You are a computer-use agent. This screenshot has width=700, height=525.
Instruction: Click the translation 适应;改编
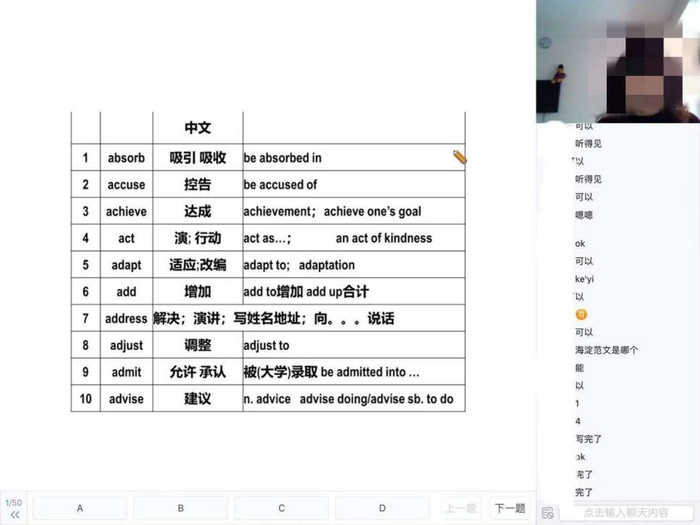198,265
